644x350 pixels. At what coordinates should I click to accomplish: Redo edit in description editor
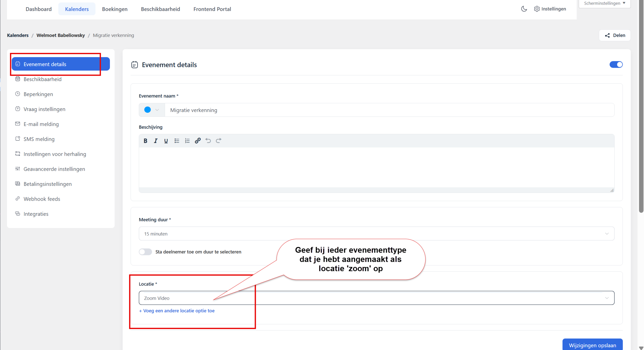[219, 141]
